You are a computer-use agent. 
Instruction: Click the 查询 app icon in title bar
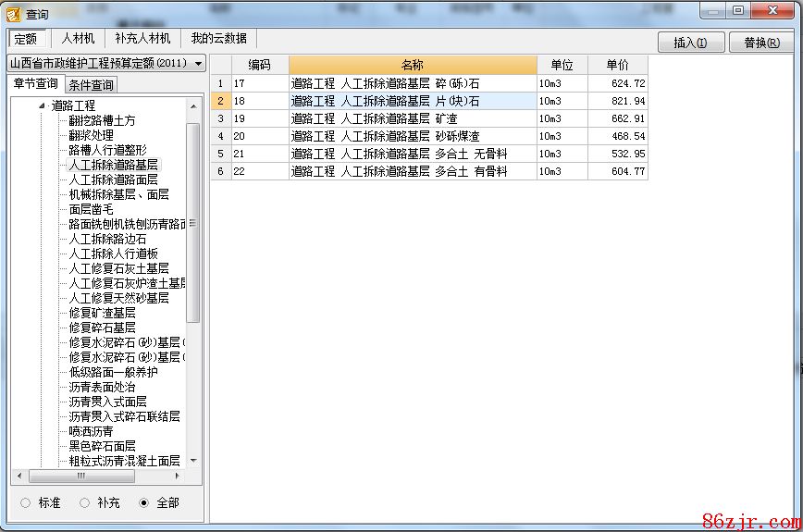[13, 13]
